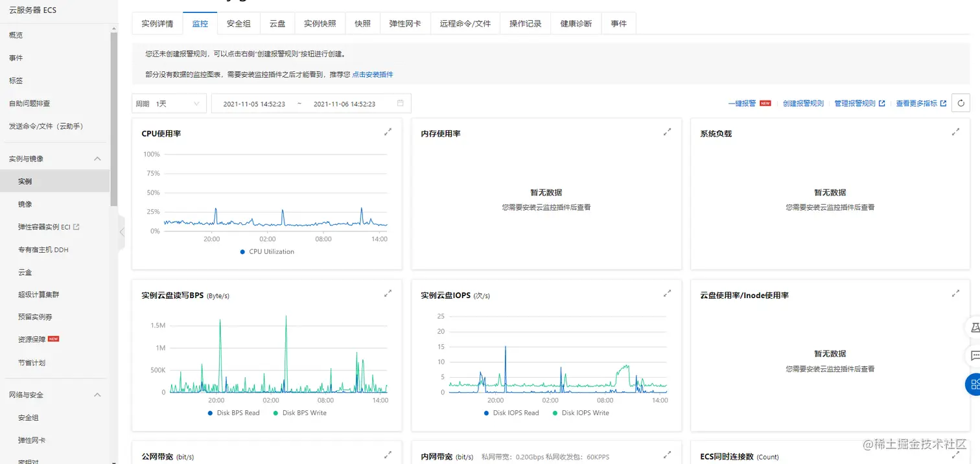This screenshot has width=980, height=464.
Task: Click the sidebar vertical scrollbar
Action: (114, 119)
